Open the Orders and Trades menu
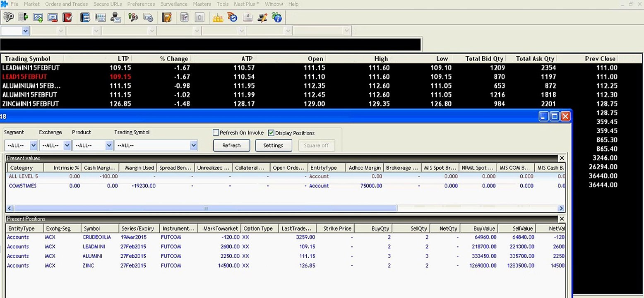The width and height of the screenshot is (644, 298). (66, 4)
